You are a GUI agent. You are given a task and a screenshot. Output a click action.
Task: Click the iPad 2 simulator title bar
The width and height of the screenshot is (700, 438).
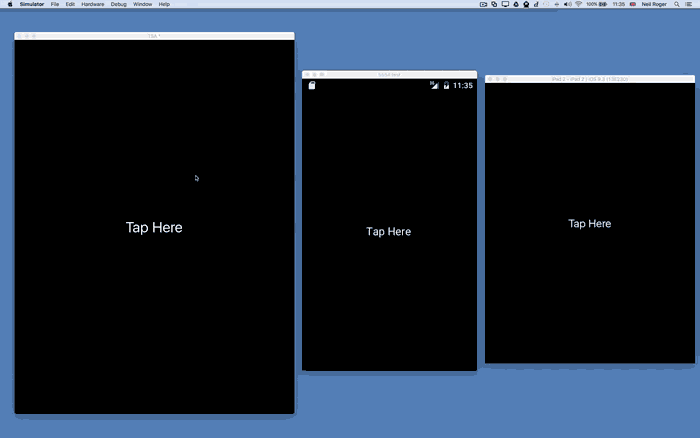point(589,78)
